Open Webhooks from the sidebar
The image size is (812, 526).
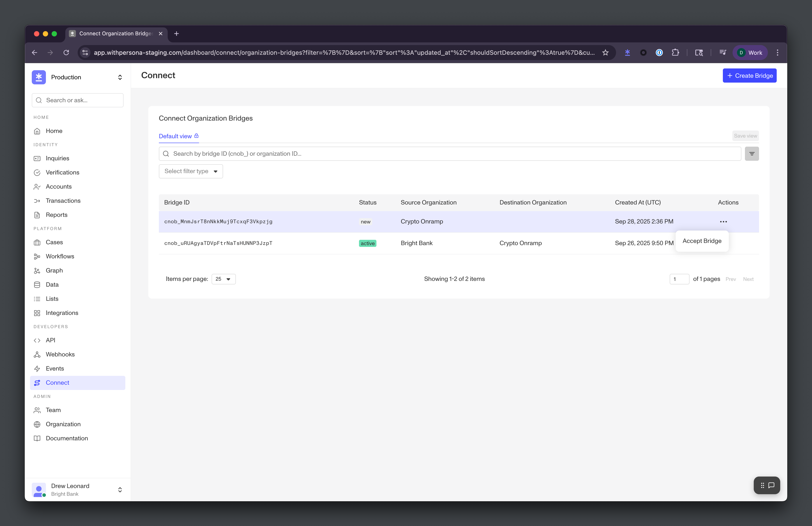click(60, 354)
